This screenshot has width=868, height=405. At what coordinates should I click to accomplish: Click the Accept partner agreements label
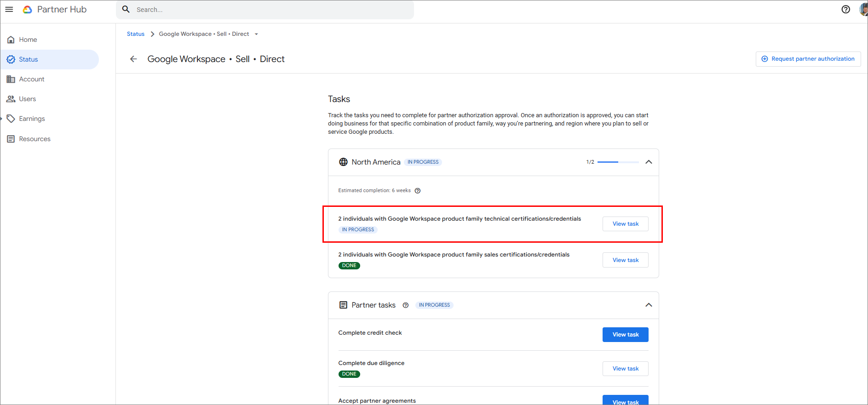377,401
